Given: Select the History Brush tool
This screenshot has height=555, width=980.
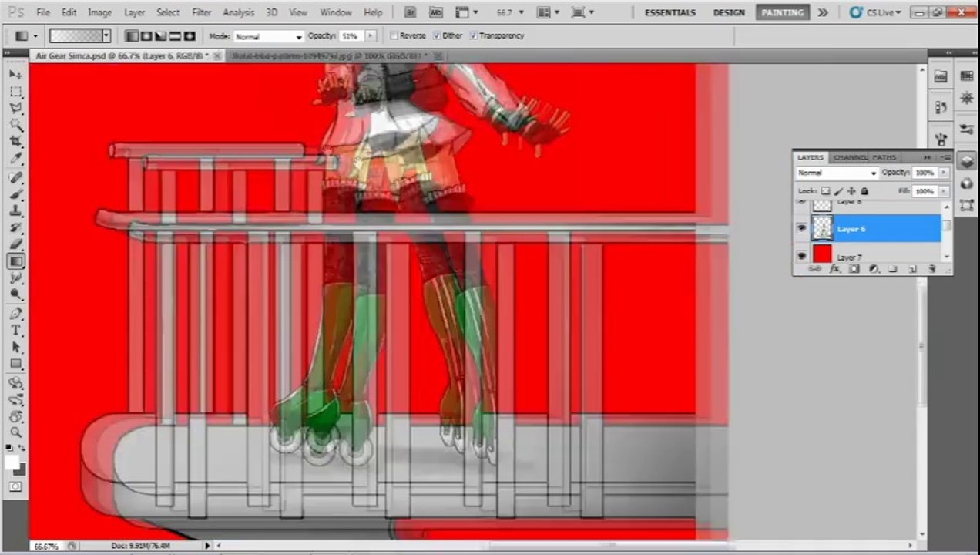Looking at the screenshot, I should coord(16,228).
